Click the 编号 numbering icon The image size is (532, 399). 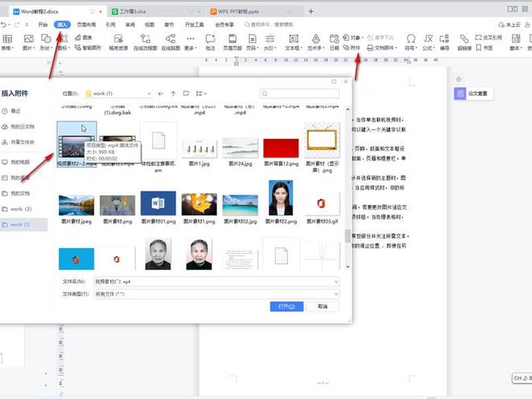coord(444,42)
